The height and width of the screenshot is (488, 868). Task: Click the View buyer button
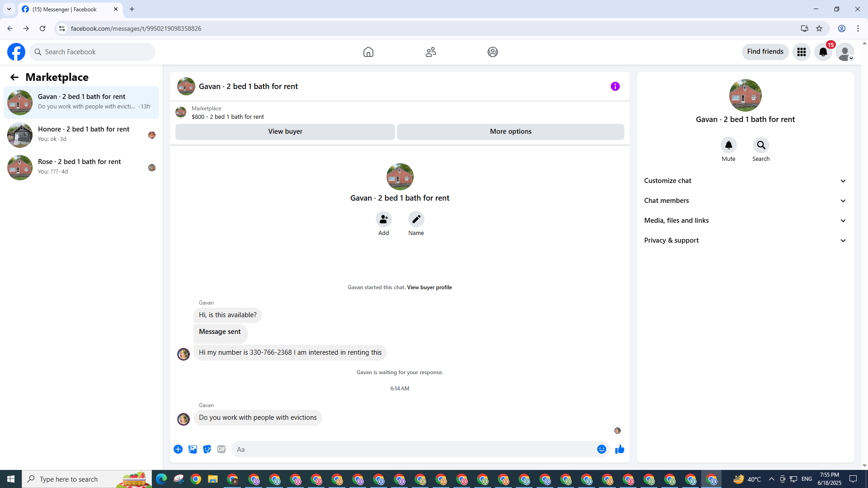[x=285, y=131]
